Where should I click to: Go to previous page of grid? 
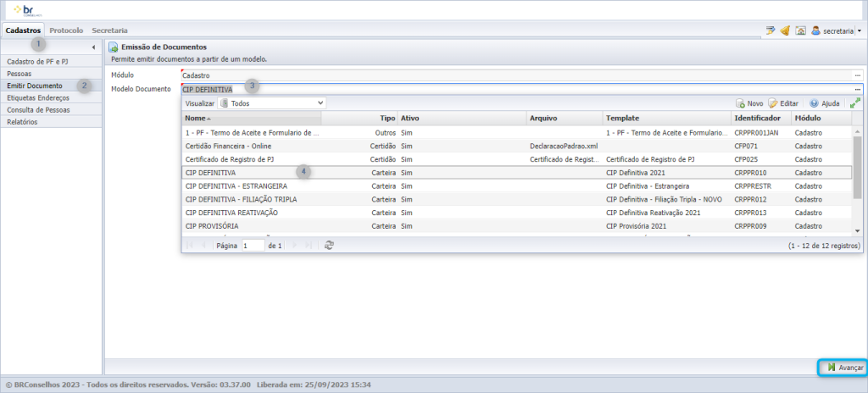tap(203, 246)
